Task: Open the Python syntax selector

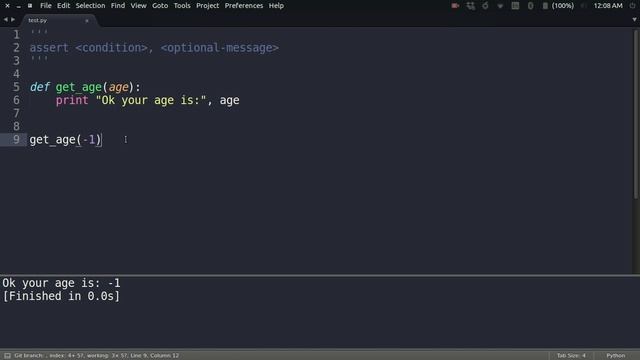Action: (x=616, y=356)
